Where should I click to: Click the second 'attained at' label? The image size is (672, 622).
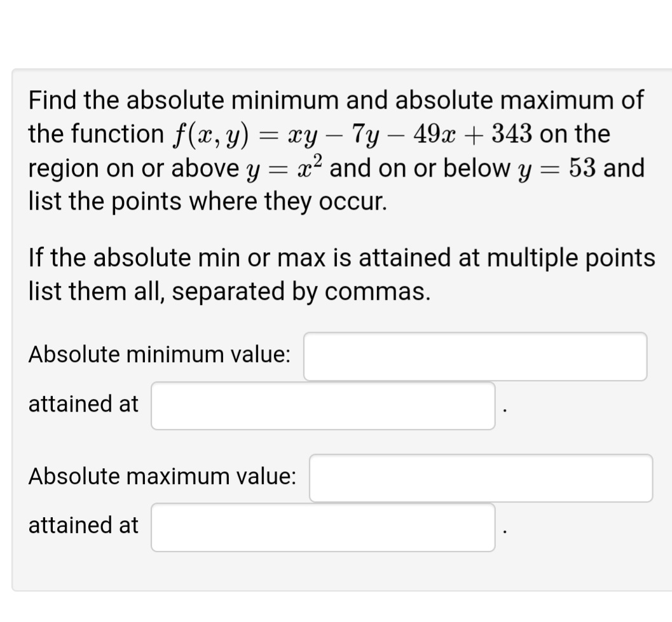point(83,526)
